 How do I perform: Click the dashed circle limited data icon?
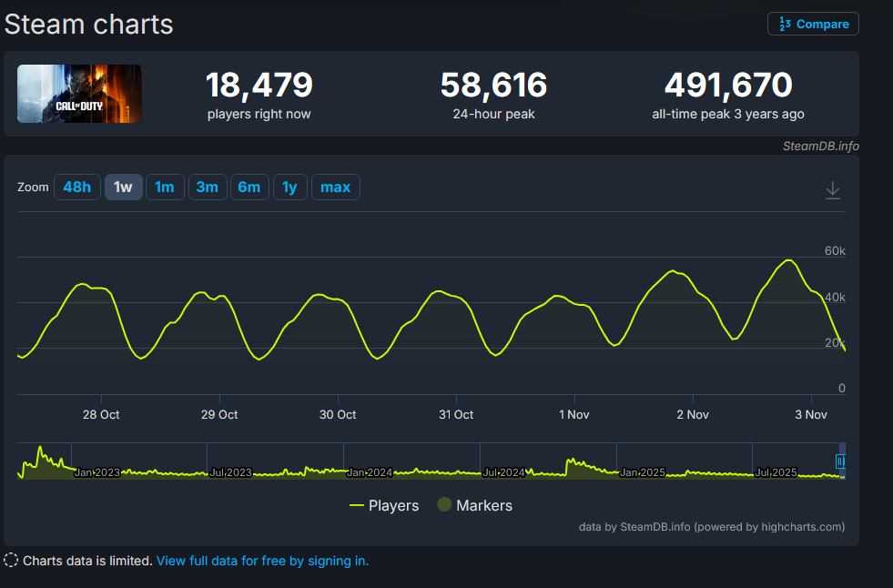[11, 560]
